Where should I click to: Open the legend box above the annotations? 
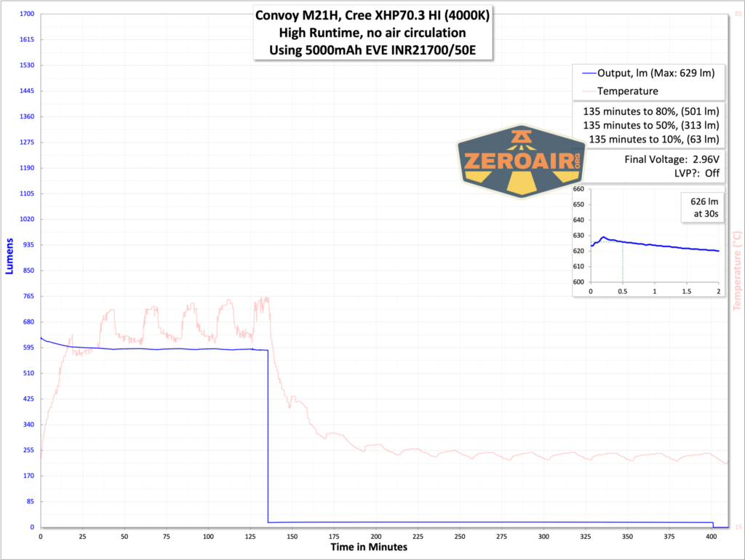[648, 81]
